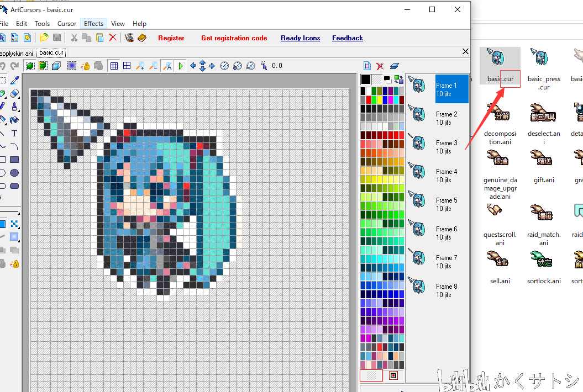Pick the color picker eyedropper tool
Viewport: 583px width, 392px height.
[14, 80]
